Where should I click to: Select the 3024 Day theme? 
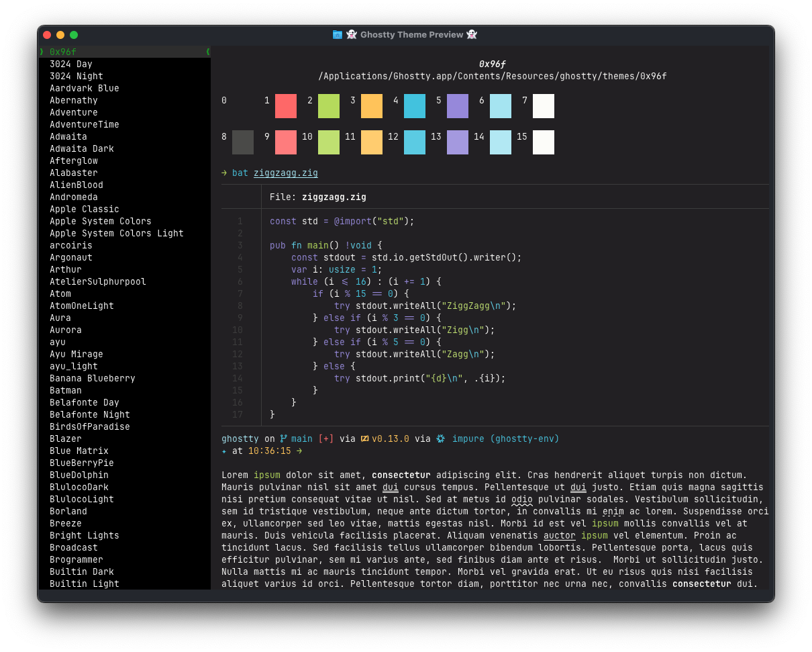pos(71,64)
